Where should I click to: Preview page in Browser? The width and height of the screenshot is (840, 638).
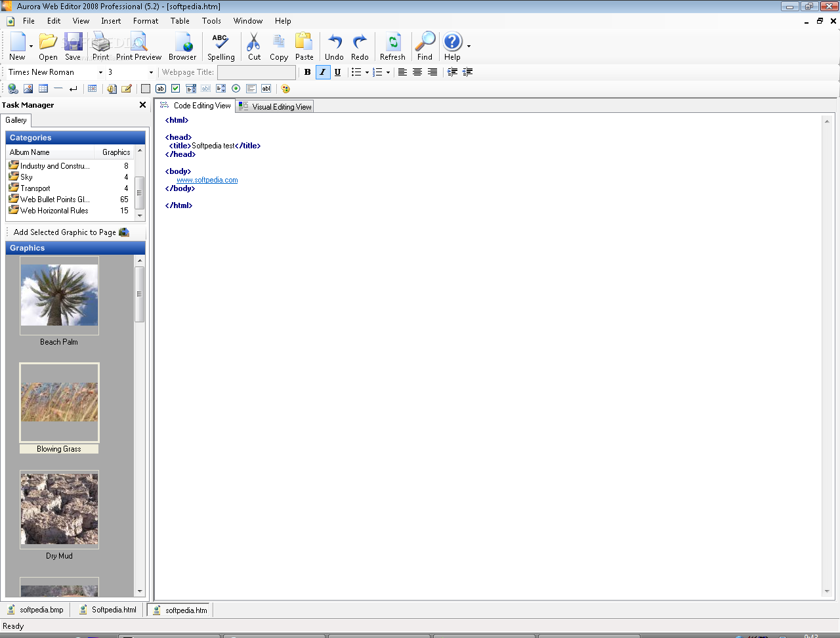182,47
